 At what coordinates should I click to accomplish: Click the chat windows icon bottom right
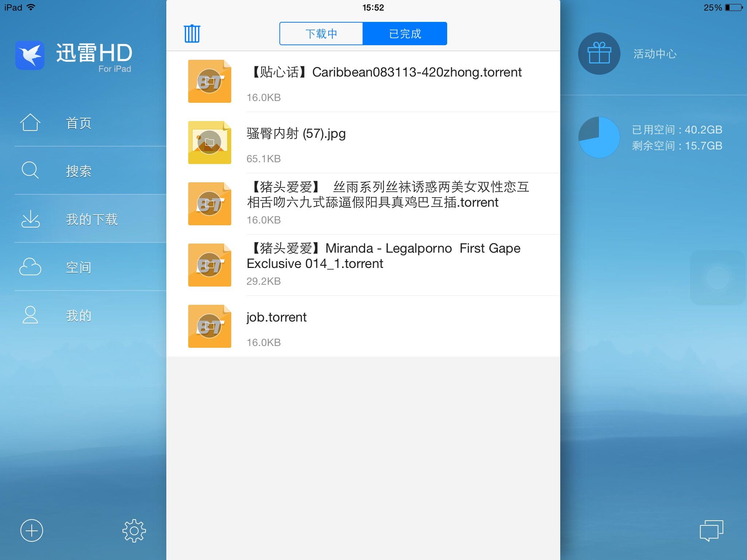(x=711, y=530)
